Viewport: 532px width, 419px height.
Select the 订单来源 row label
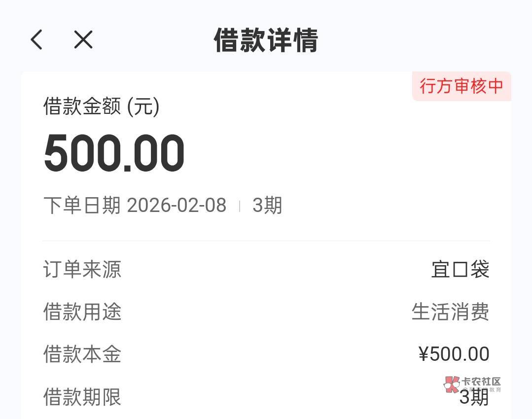coord(82,270)
